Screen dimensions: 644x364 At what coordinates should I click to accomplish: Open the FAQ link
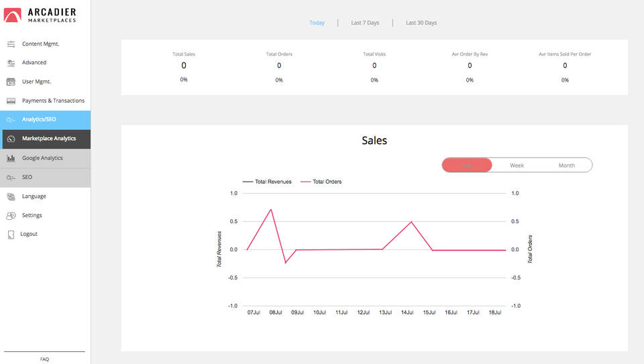click(x=44, y=359)
